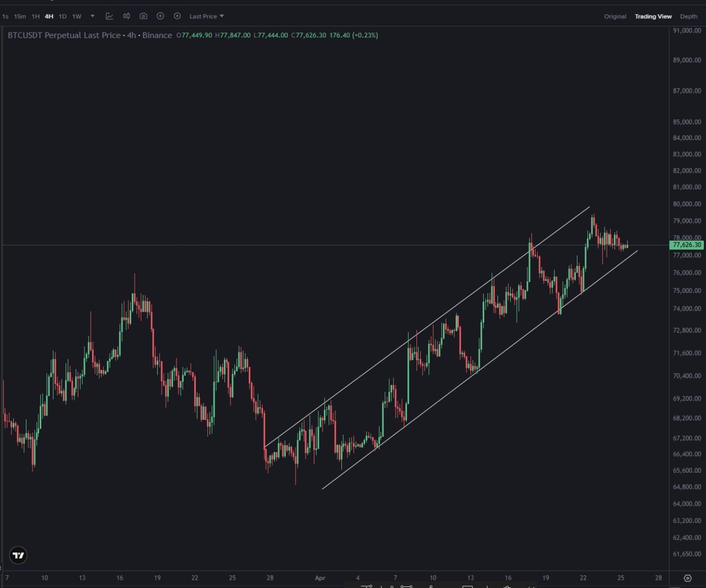Open the Last Price dropdown
The width and height of the screenshot is (706, 588).
pos(206,17)
